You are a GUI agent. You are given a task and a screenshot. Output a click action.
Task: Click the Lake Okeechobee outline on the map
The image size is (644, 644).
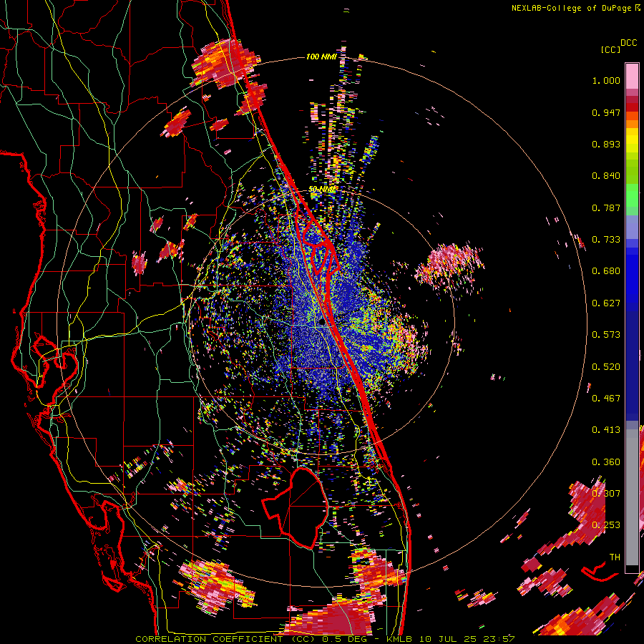point(296,507)
